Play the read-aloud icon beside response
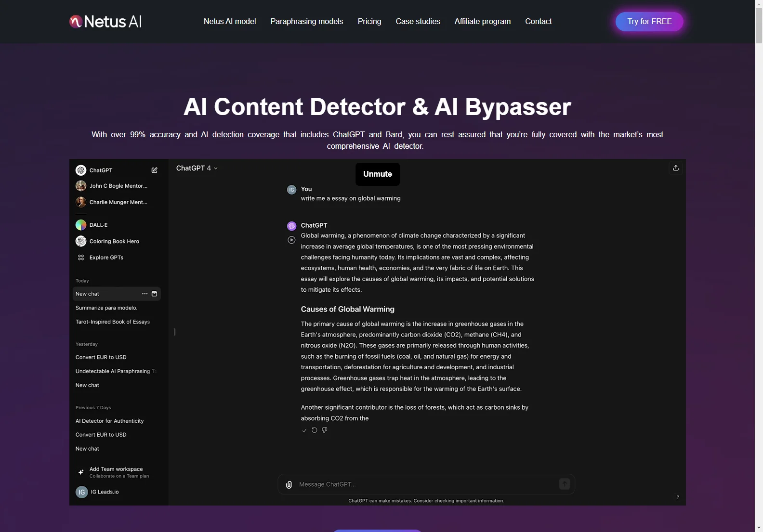763x532 pixels. 291,240
